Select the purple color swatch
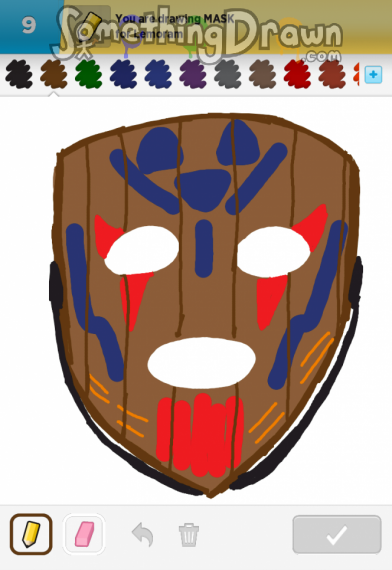The image size is (392, 570). coord(193,75)
